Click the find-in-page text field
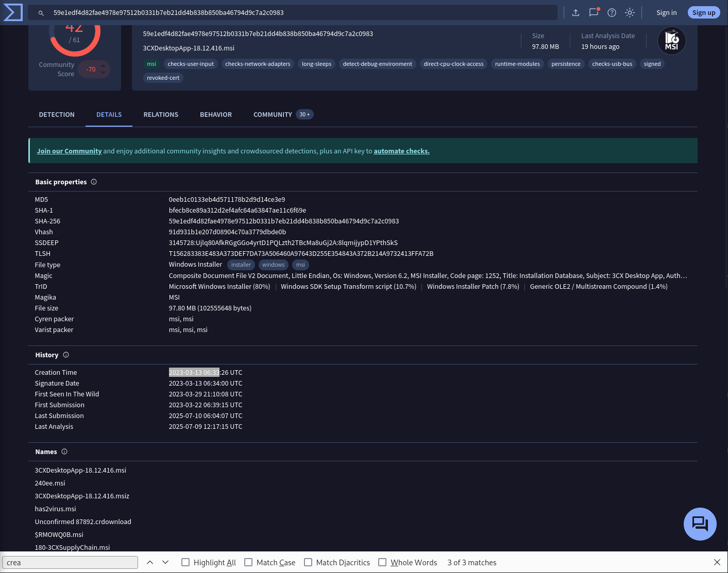This screenshot has width=728, height=573. [70, 562]
